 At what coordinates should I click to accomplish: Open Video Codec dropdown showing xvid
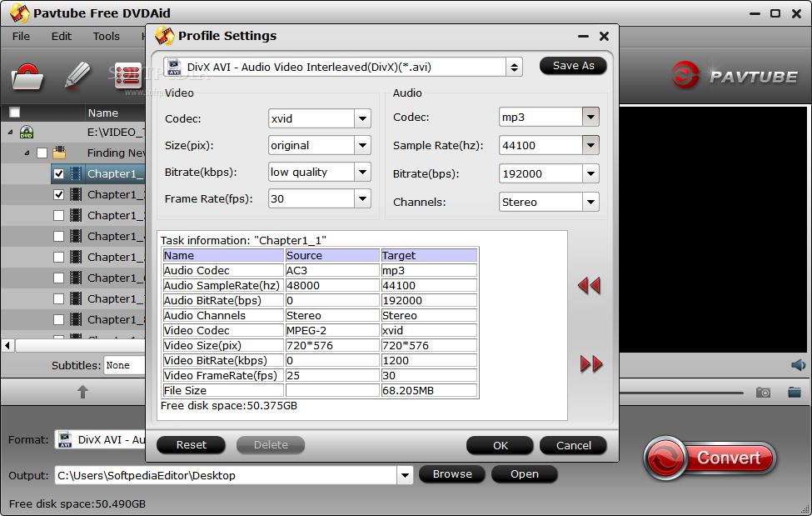click(362, 118)
